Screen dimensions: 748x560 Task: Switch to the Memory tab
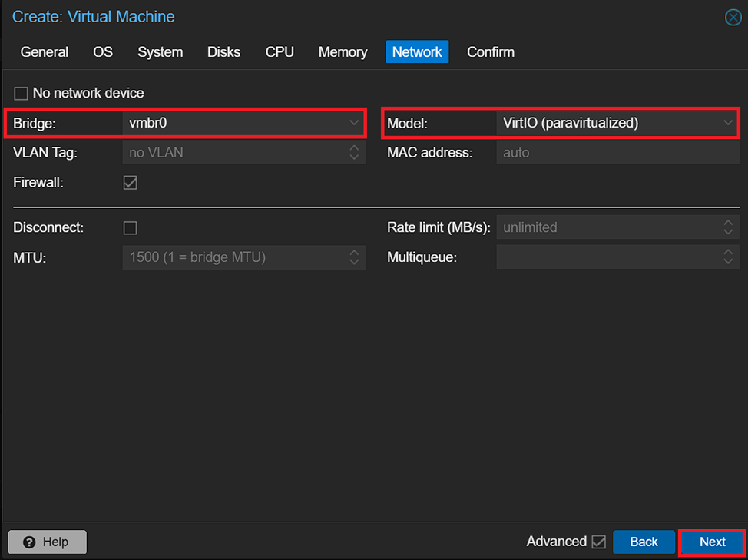pyautogui.click(x=343, y=52)
